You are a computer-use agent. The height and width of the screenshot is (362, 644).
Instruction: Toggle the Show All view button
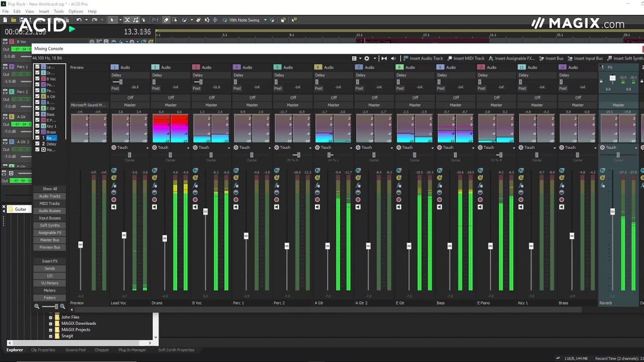50,189
